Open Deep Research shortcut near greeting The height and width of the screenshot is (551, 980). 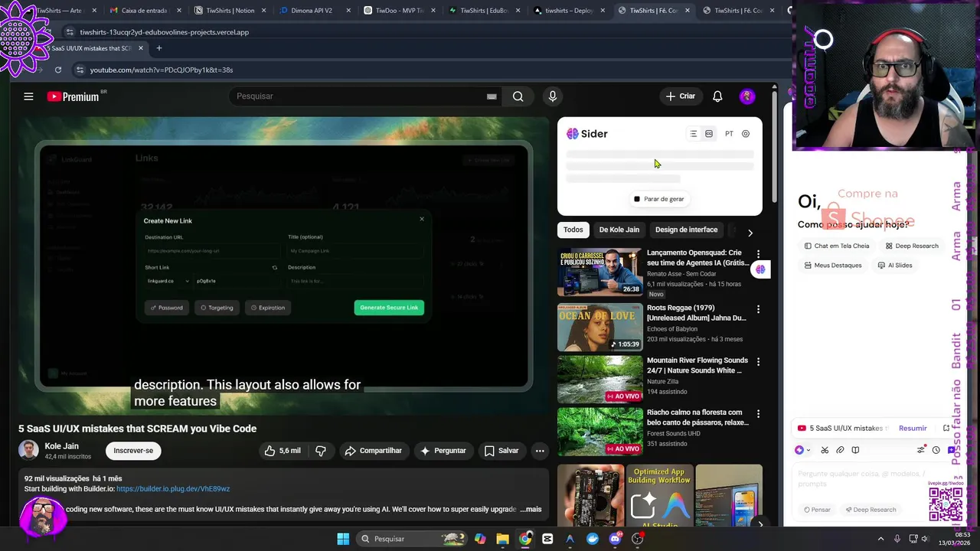point(912,246)
